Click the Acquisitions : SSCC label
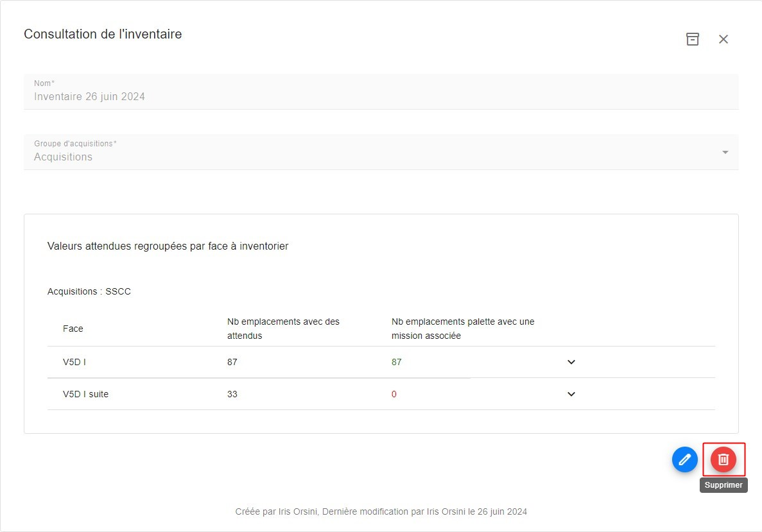Viewport: 762px width, 532px height. (89, 291)
